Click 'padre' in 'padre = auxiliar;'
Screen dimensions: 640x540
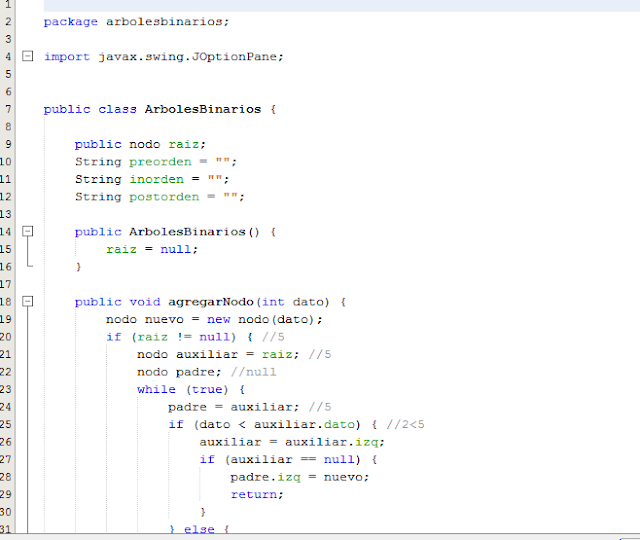[x=187, y=407]
